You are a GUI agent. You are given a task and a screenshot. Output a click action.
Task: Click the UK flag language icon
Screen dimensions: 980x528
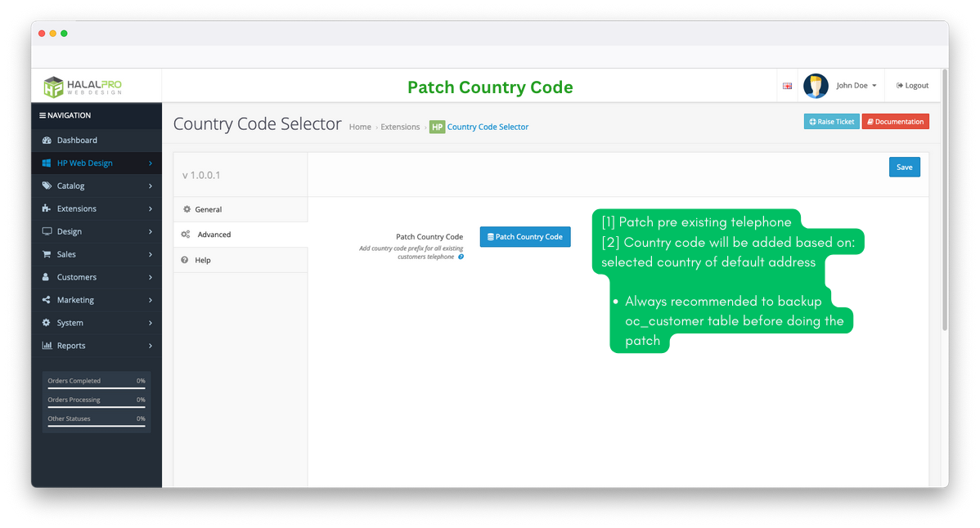click(787, 85)
